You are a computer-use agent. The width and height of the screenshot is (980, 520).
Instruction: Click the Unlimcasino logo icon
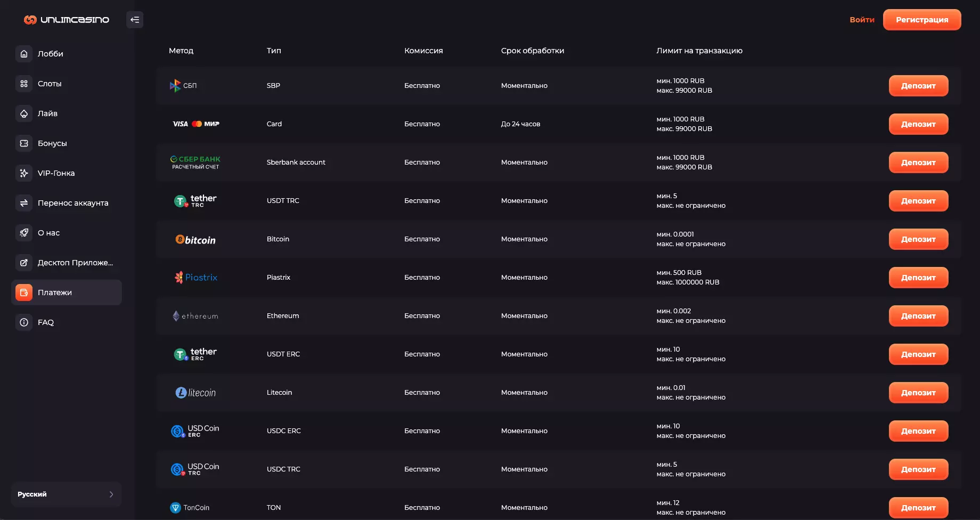30,20
